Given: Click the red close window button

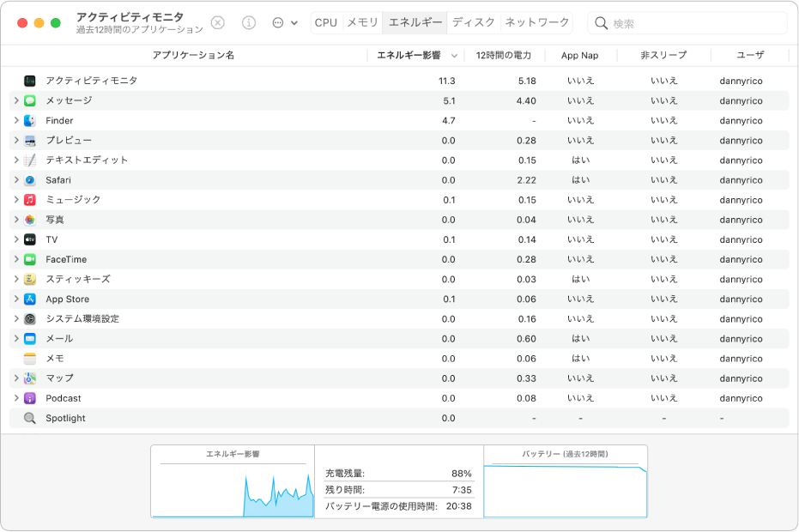Looking at the screenshot, I should (x=22, y=23).
